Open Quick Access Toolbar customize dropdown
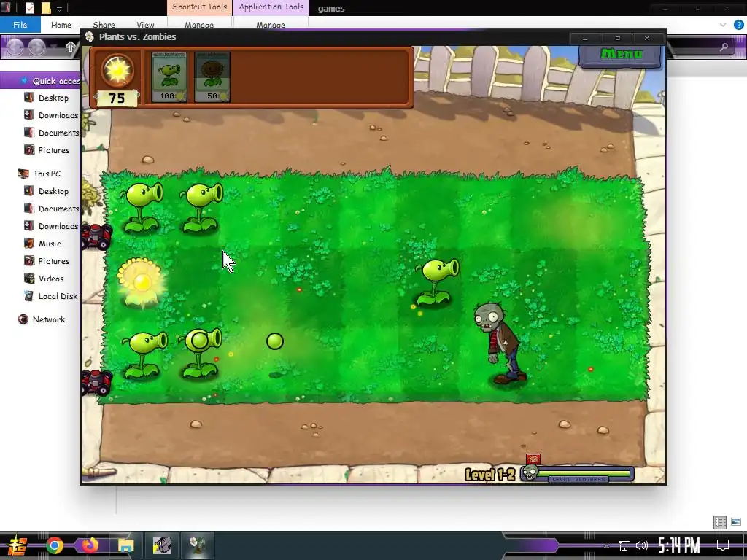This screenshot has height=560, width=747. point(59,9)
